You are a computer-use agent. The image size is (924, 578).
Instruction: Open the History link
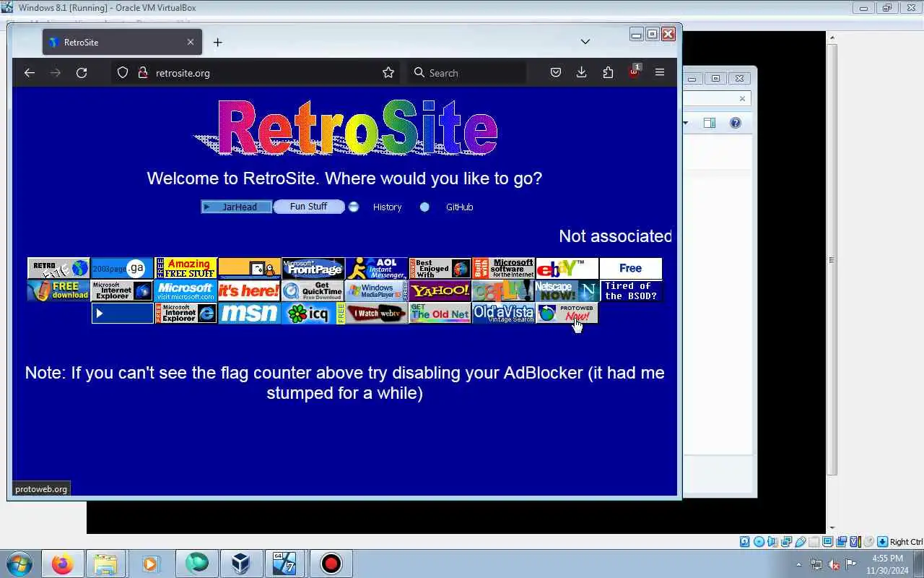click(387, 207)
